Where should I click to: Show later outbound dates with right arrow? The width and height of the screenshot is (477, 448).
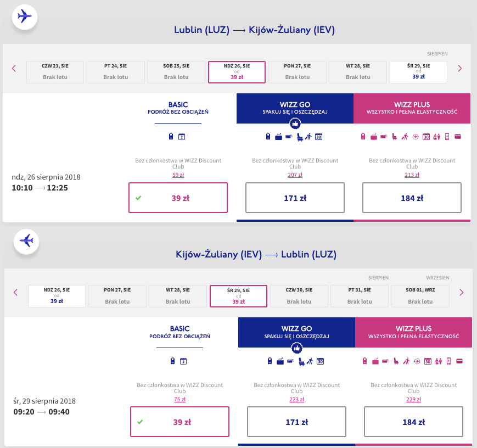pyautogui.click(x=459, y=69)
